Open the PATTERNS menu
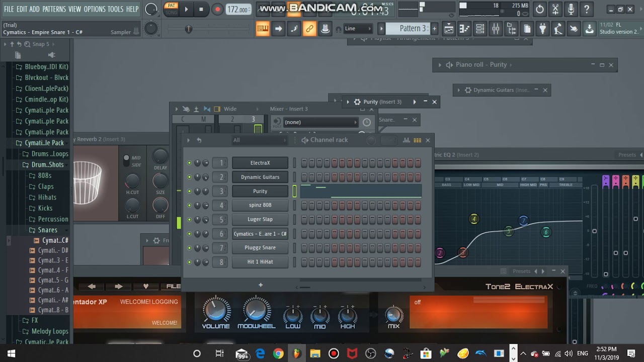 tap(54, 9)
